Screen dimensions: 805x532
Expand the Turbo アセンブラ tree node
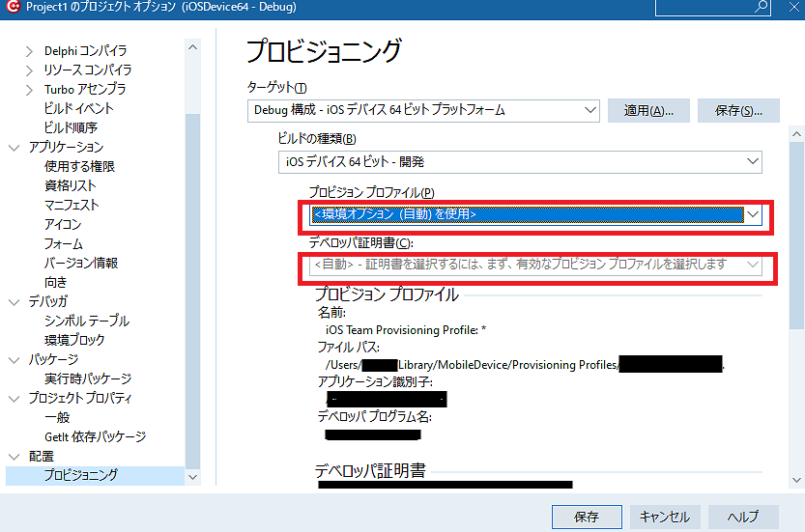coord(29,90)
